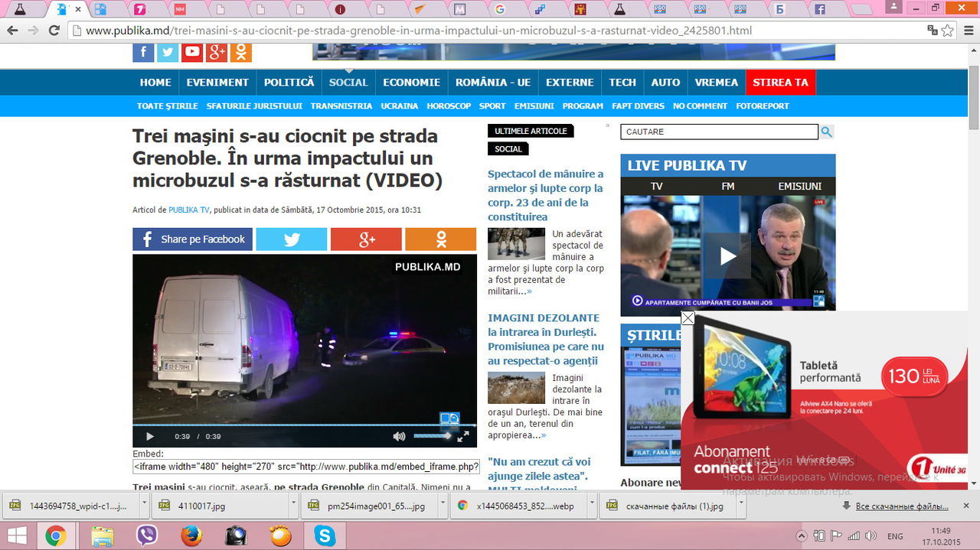Open TRANSNISTRIA submenu link
980x550 pixels.
(x=341, y=106)
